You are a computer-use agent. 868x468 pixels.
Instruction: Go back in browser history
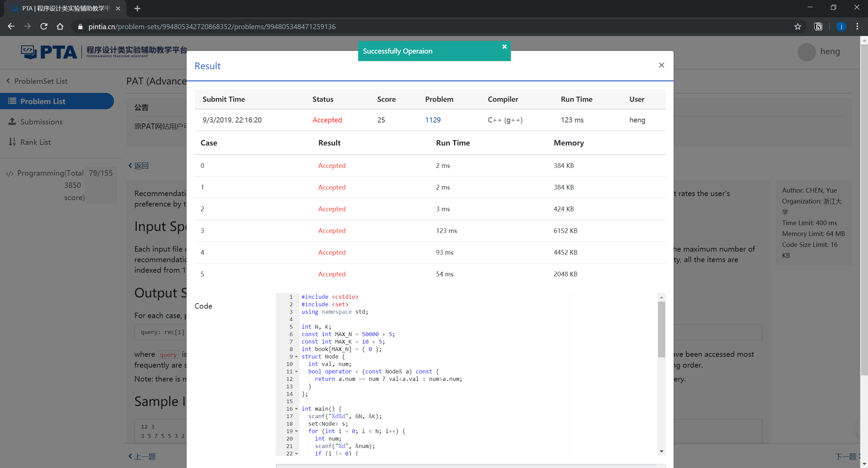pos(11,26)
